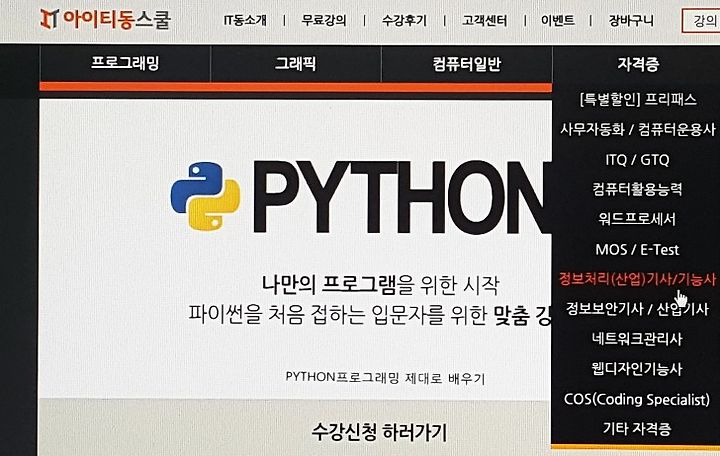
Task: Open the 이벤트 page
Action: click(x=557, y=21)
